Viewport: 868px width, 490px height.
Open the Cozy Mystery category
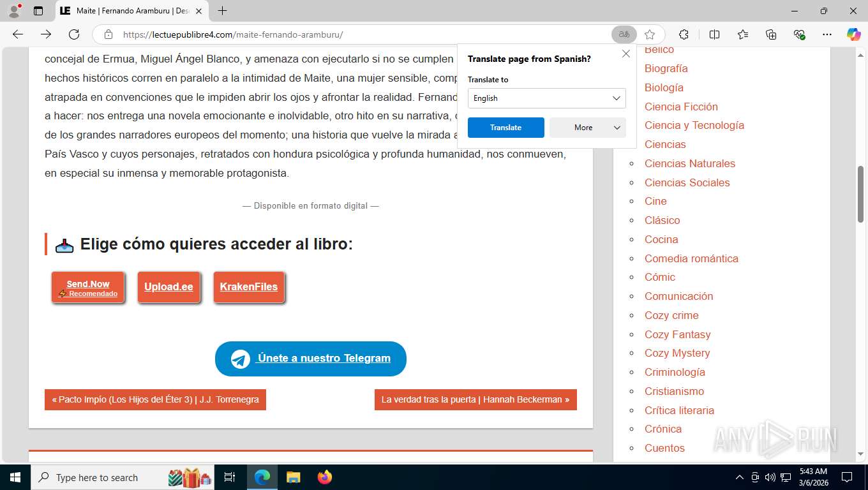tap(677, 353)
